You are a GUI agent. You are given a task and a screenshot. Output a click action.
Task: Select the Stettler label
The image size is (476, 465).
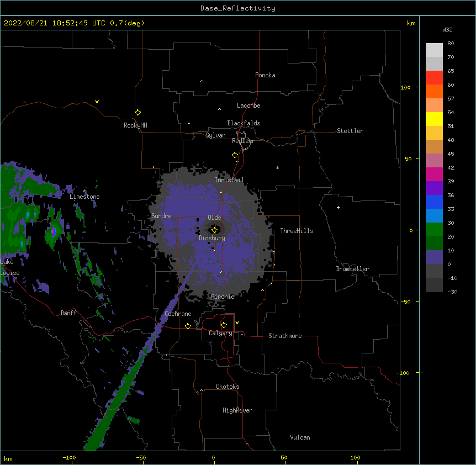click(350, 131)
